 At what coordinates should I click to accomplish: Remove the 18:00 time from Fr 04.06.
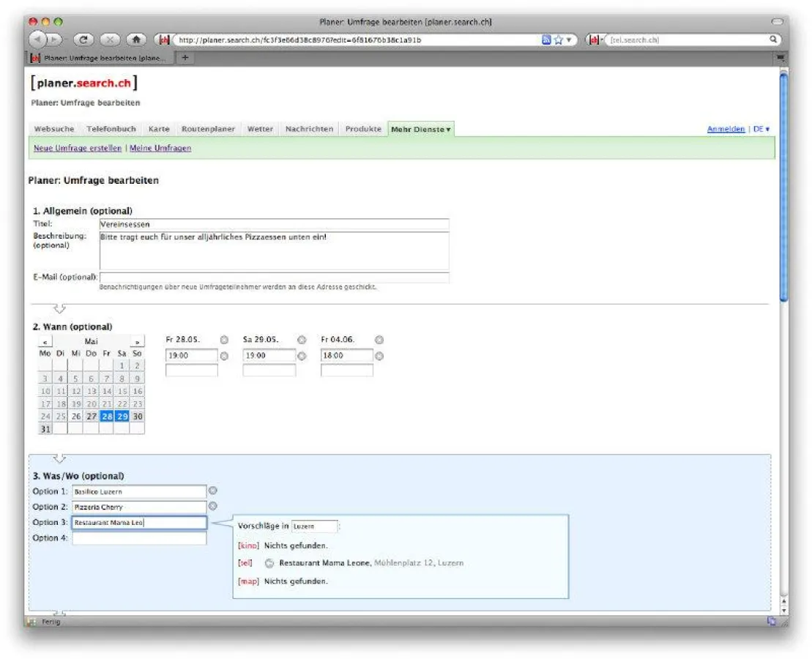tap(379, 356)
